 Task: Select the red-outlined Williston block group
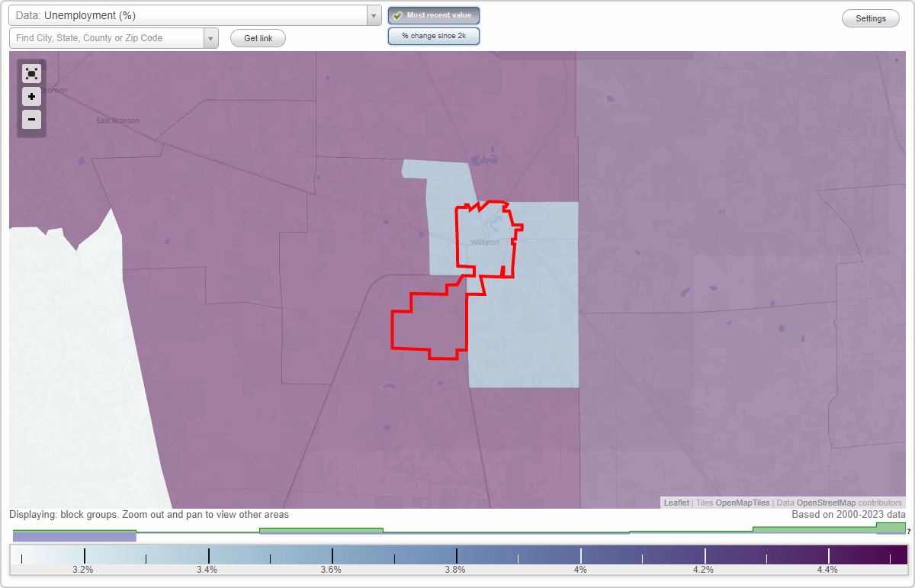coord(486,240)
